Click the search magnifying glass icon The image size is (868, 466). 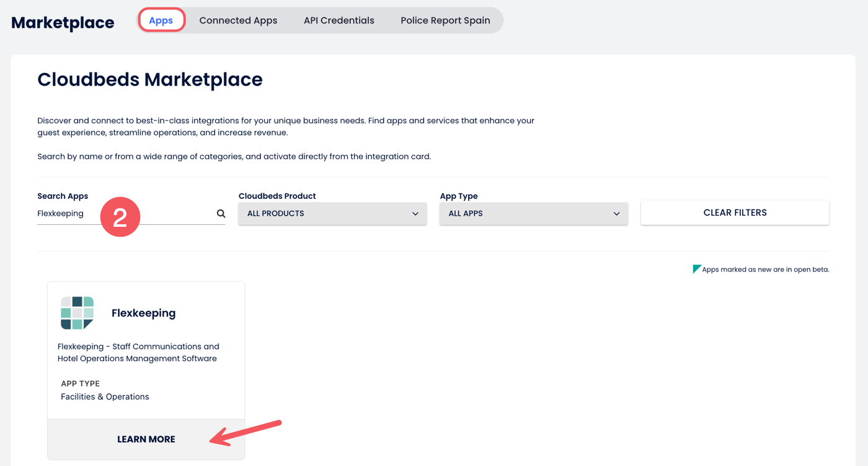point(221,214)
